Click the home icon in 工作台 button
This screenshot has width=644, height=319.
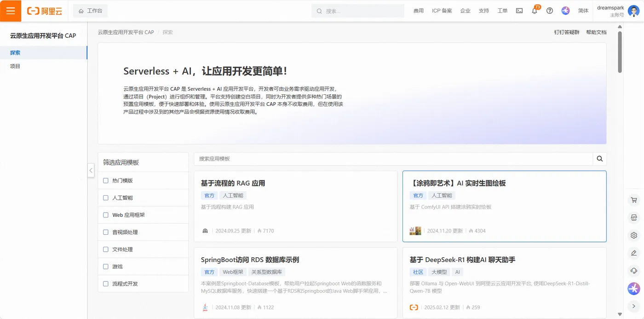pos(81,11)
